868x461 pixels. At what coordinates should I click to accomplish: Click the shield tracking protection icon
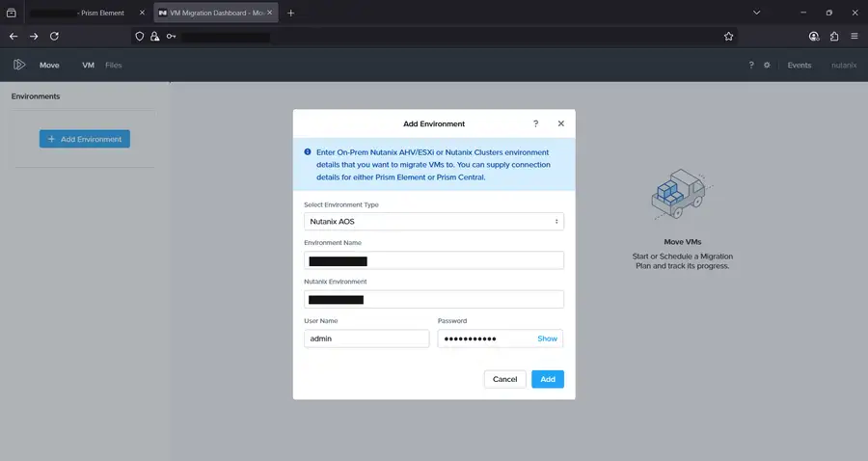coord(140,36)
